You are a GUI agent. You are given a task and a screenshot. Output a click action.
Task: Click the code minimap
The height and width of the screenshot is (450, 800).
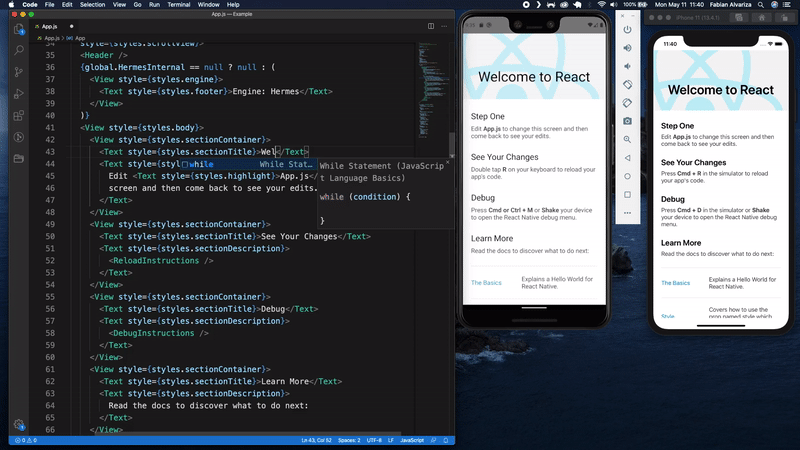point(432,89)
